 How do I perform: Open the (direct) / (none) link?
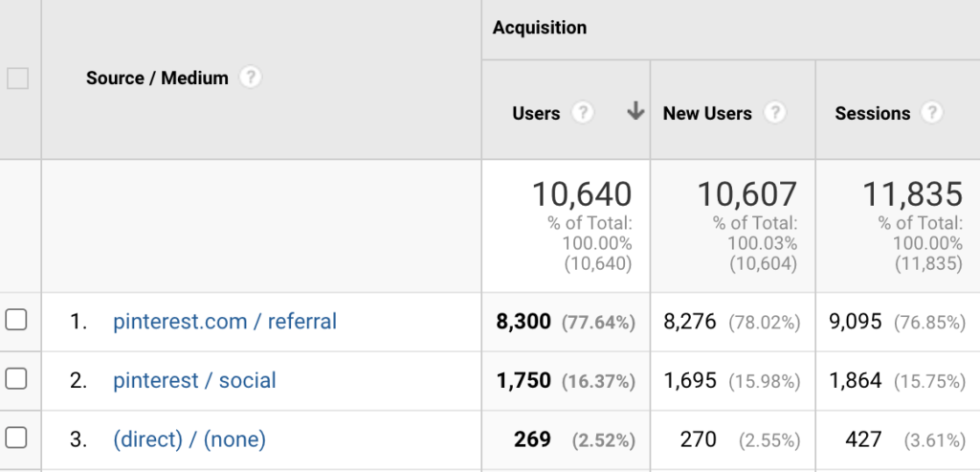[189, 439]
